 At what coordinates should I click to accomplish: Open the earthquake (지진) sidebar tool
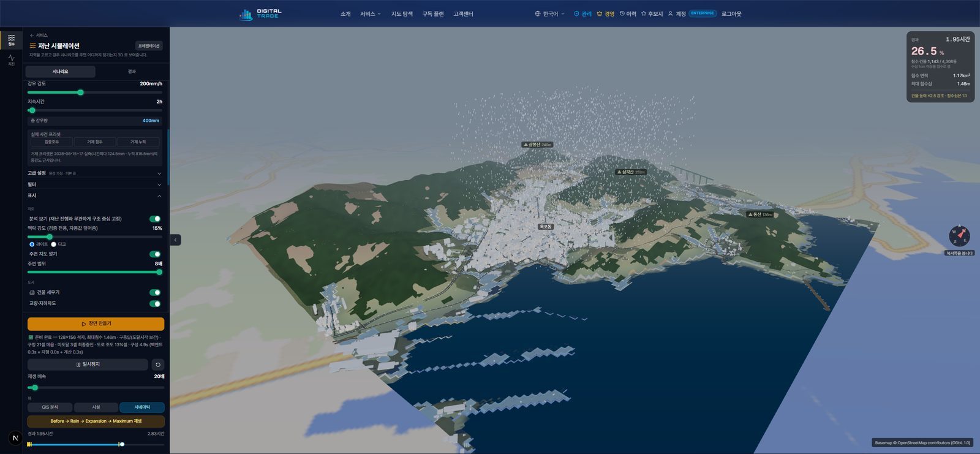[x=11, y=60]
